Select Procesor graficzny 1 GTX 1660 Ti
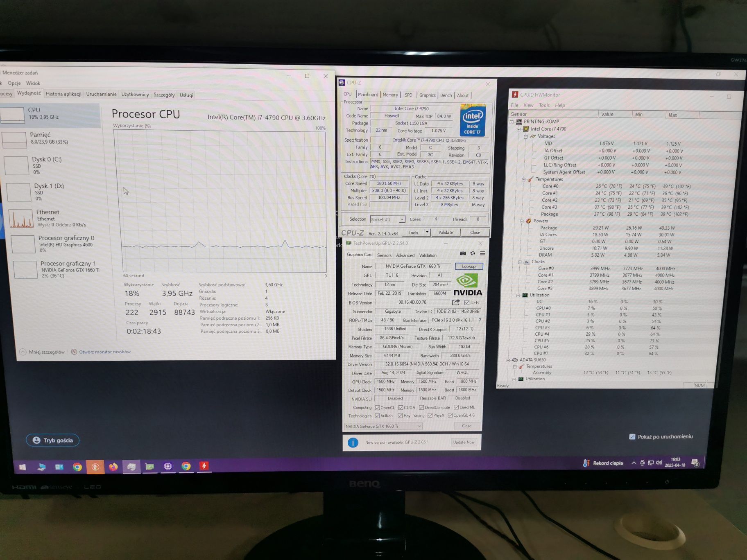747x560 pixels. tap(57, 269)
